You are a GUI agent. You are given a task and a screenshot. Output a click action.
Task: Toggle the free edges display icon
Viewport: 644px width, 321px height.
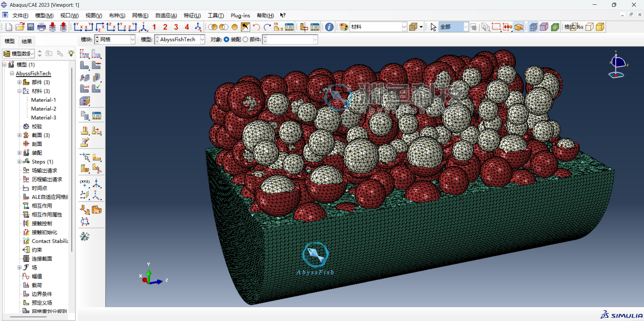544,27
